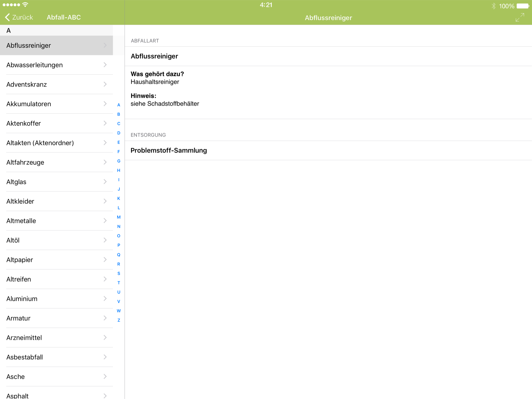
Task: Click the chevron next to Altöl
Action: pyautogui.click(x=105, y=240)
